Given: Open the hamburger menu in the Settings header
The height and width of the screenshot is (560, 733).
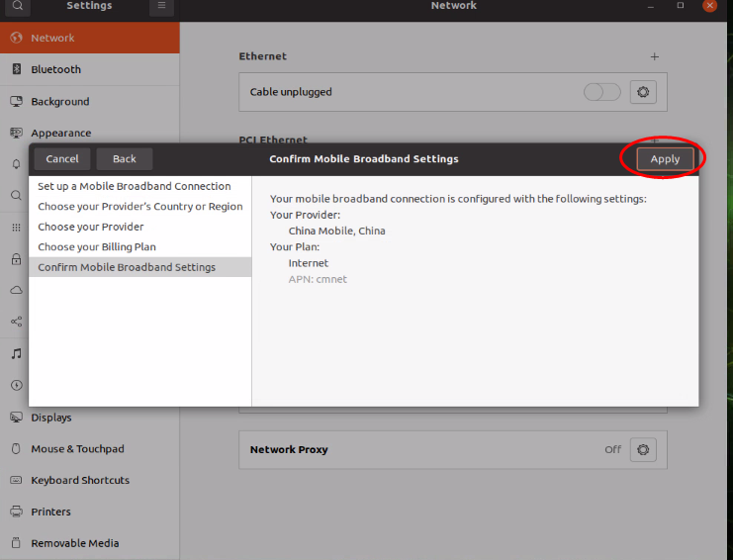Looking at the screenshot, I should click(162, 6).
